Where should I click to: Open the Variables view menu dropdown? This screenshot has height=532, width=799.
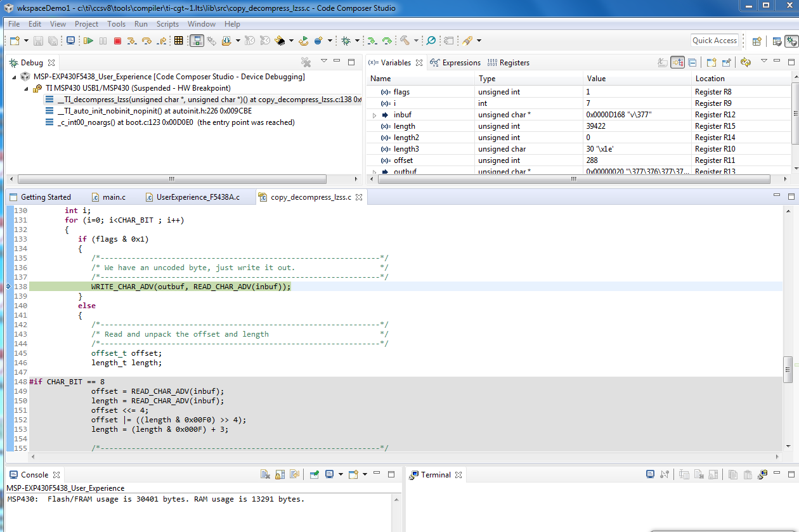click(x=764, y=62)
